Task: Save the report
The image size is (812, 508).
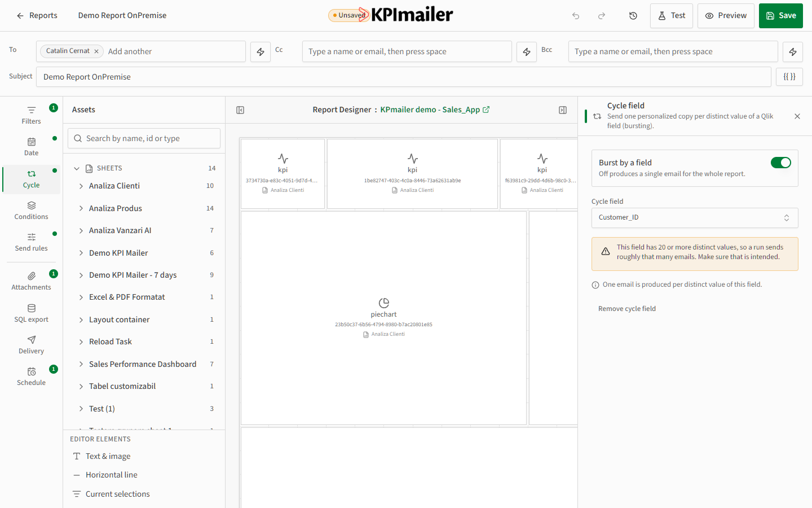Action: coord(781,16)
